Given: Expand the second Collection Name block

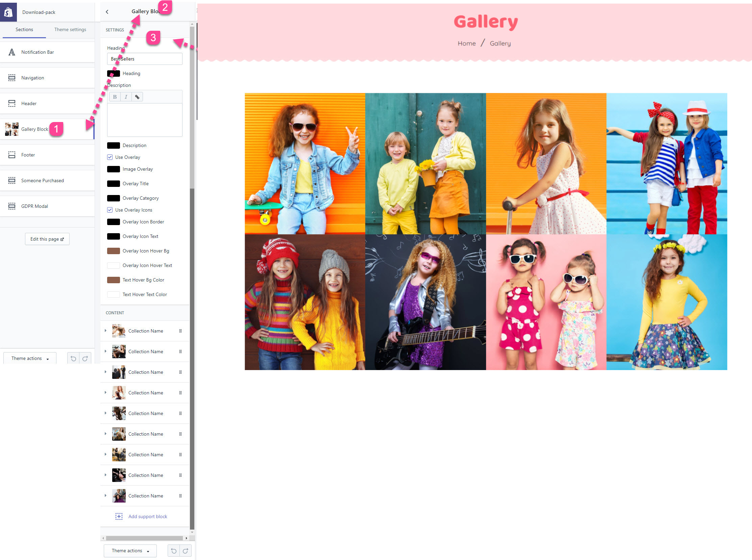Looking at the screenshot, I should [105, 351].
